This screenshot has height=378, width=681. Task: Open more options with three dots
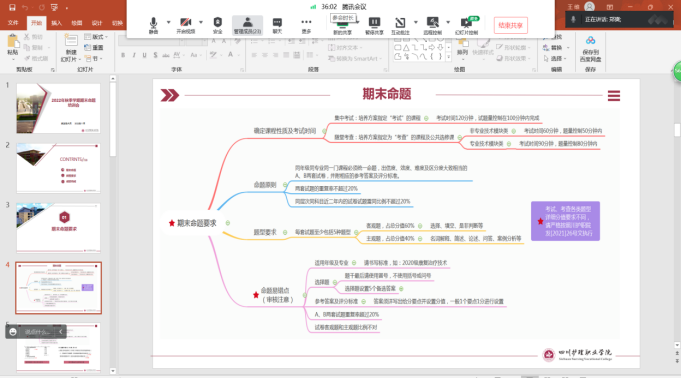[306, 25]
